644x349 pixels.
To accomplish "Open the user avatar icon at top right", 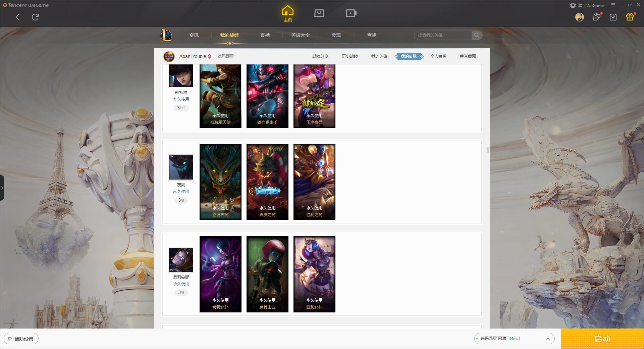I will (579, 17).
